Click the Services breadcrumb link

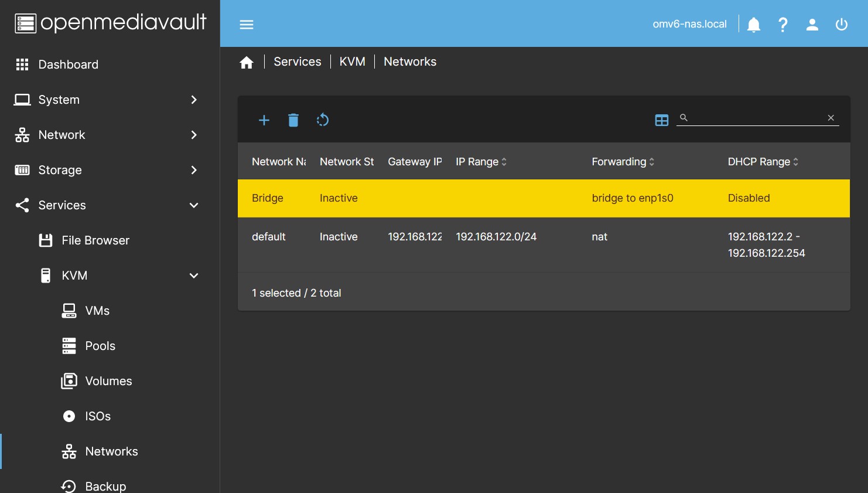tap(298, 62)
